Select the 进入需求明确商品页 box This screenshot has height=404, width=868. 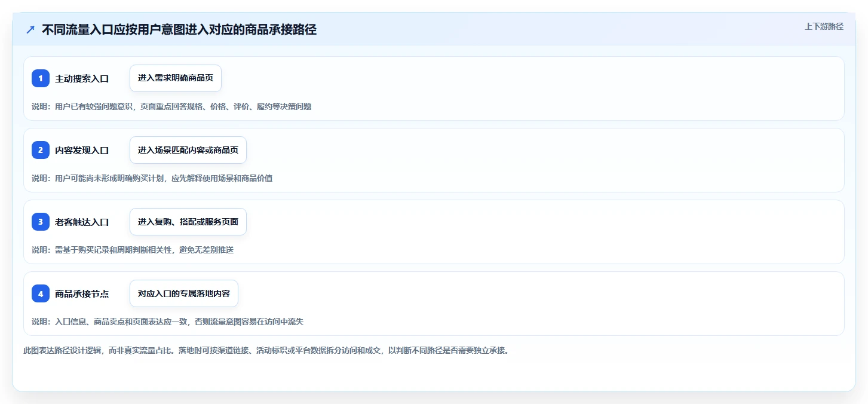tap(176, 78)
